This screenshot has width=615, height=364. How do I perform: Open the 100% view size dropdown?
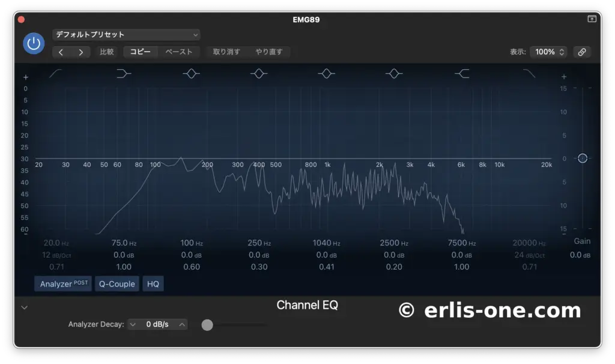[548, 52]
